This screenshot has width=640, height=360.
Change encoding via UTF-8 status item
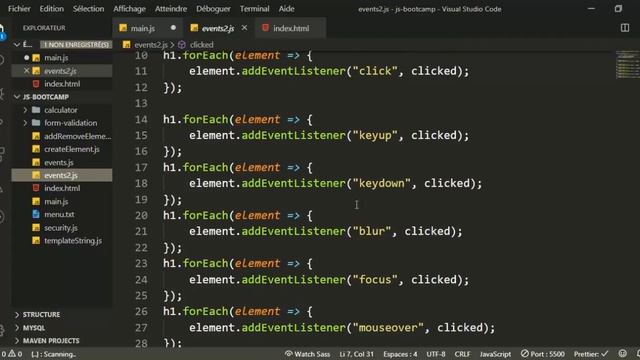tap(436, 354)
